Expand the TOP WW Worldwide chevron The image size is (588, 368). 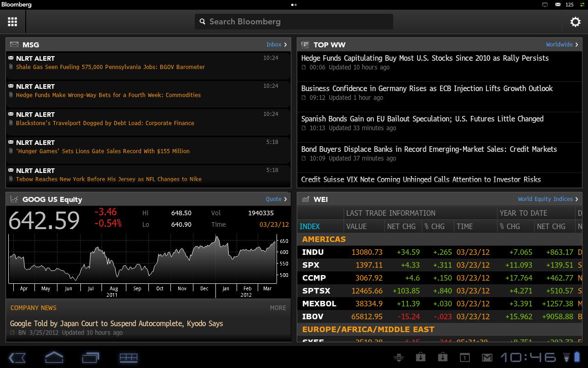(577, 45)
